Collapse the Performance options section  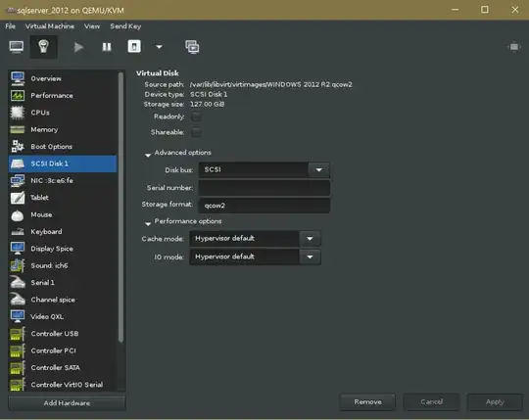click(148, 224)
